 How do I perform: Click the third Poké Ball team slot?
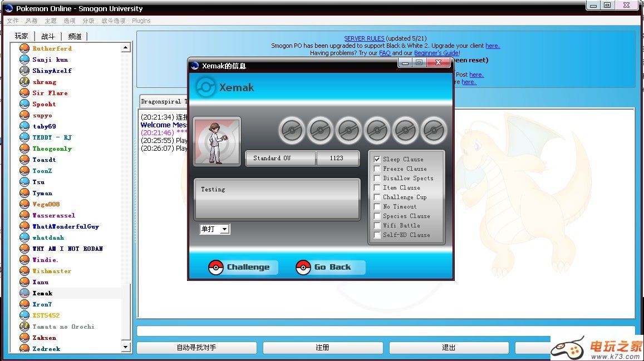point(348,131)
